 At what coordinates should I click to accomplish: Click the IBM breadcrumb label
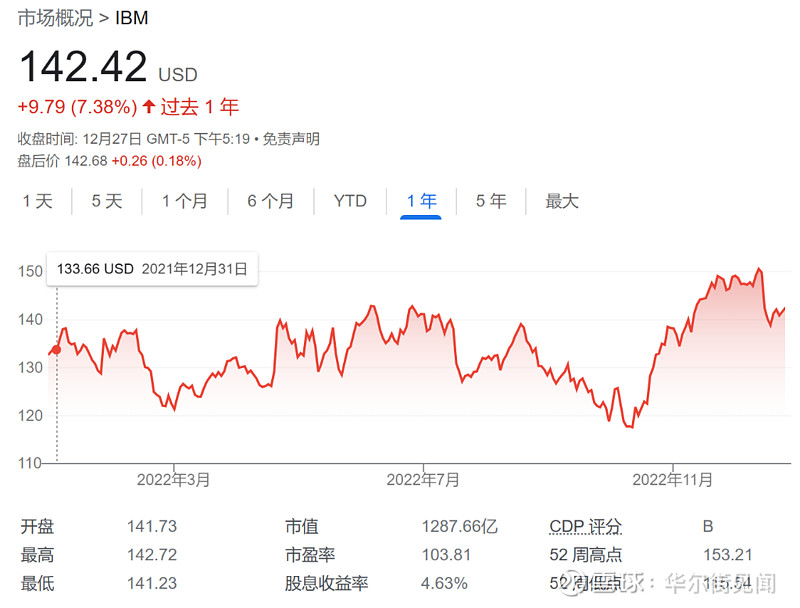click(x=132, y=18)
